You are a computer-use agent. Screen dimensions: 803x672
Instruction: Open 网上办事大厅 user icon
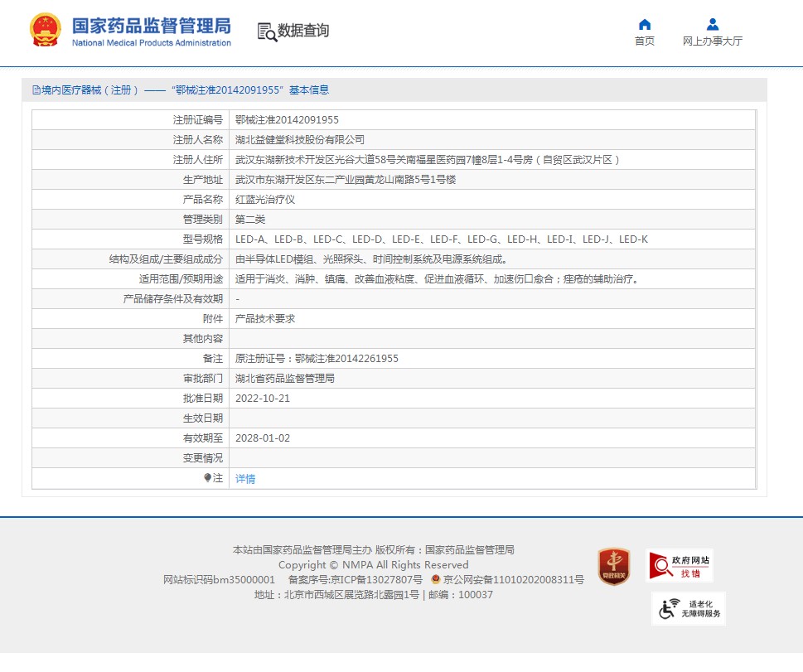[x=713, y=24]
